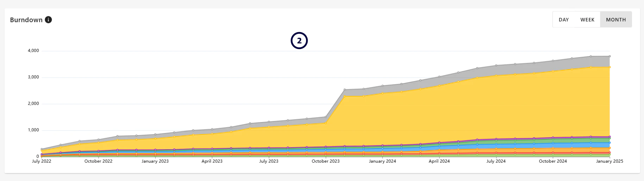Click the January 2025 axis label

(x=609, y=161)
